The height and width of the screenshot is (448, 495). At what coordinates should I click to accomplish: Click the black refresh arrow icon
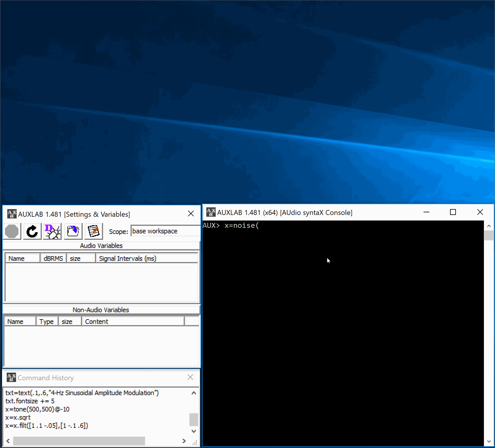point(32,232)
